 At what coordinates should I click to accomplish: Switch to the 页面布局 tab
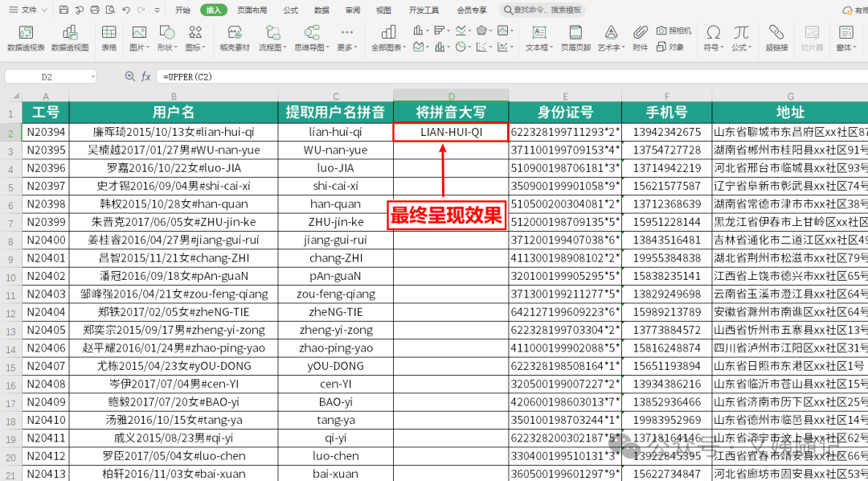coord(252,10)
